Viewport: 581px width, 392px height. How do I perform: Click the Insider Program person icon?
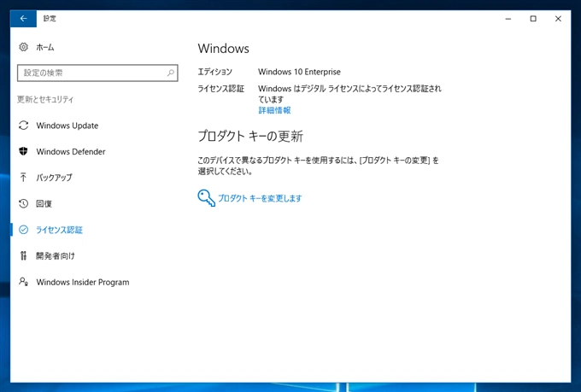pos(23,282)
